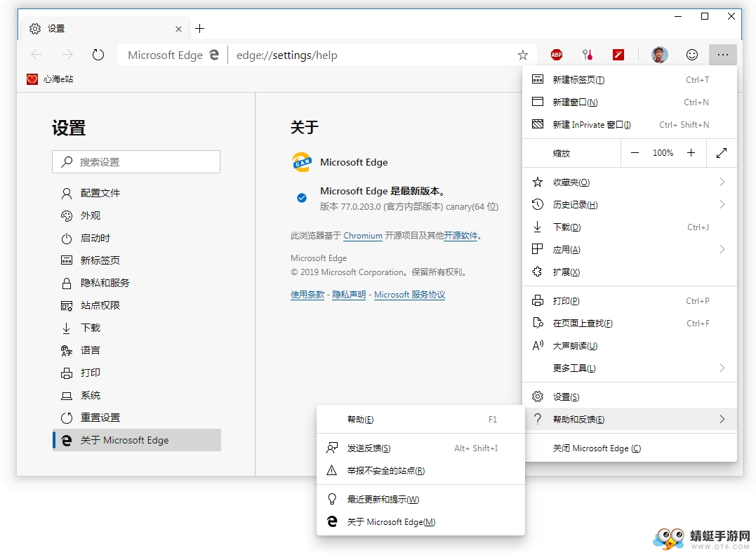Click the blue up-to-date checkmark icon
This screenshot has height=553, width=756.
pos(302,198)
